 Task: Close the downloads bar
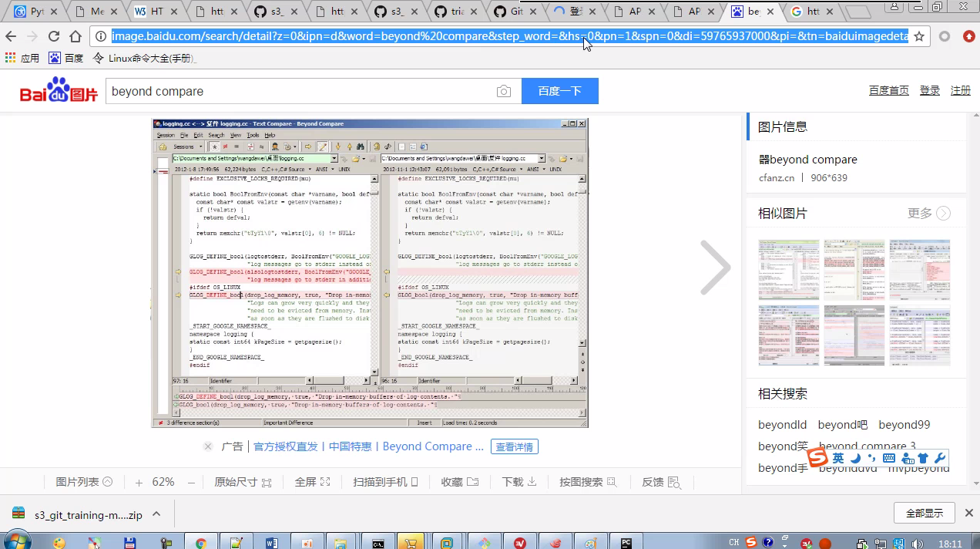pos(969,514)
